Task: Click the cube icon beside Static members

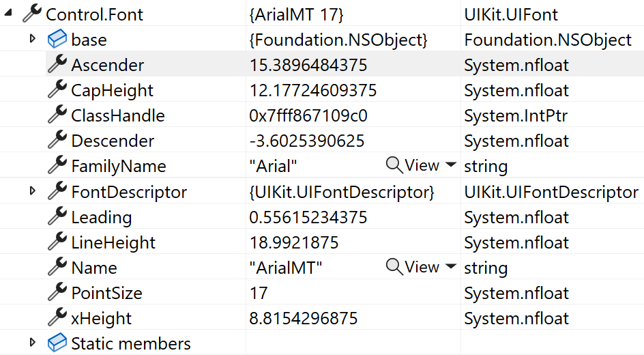Action: 57,343
